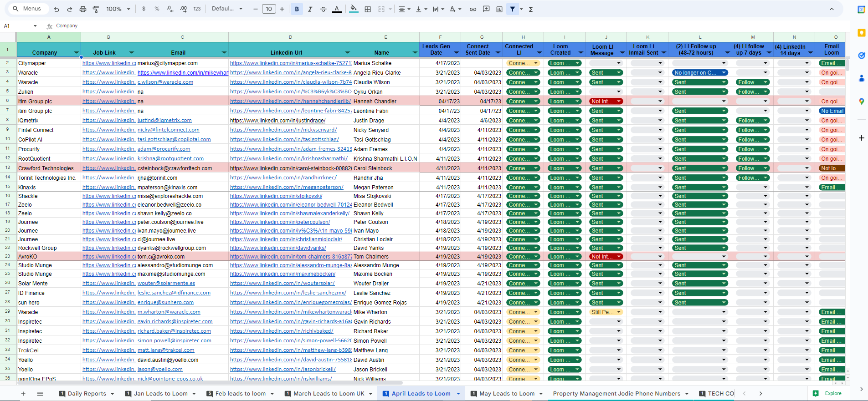Click the Print icon

[x=83, y=9]
